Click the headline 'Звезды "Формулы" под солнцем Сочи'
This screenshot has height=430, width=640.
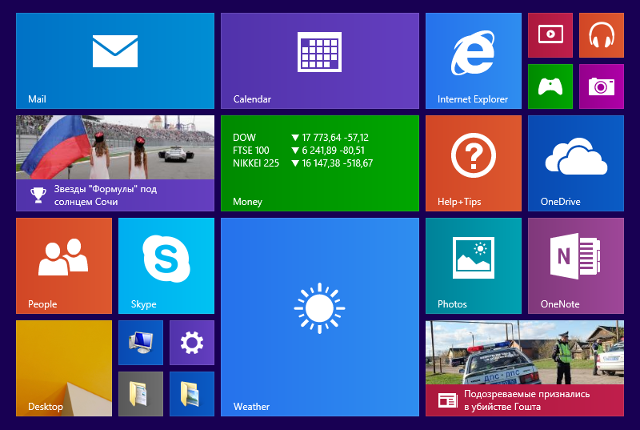105,195
